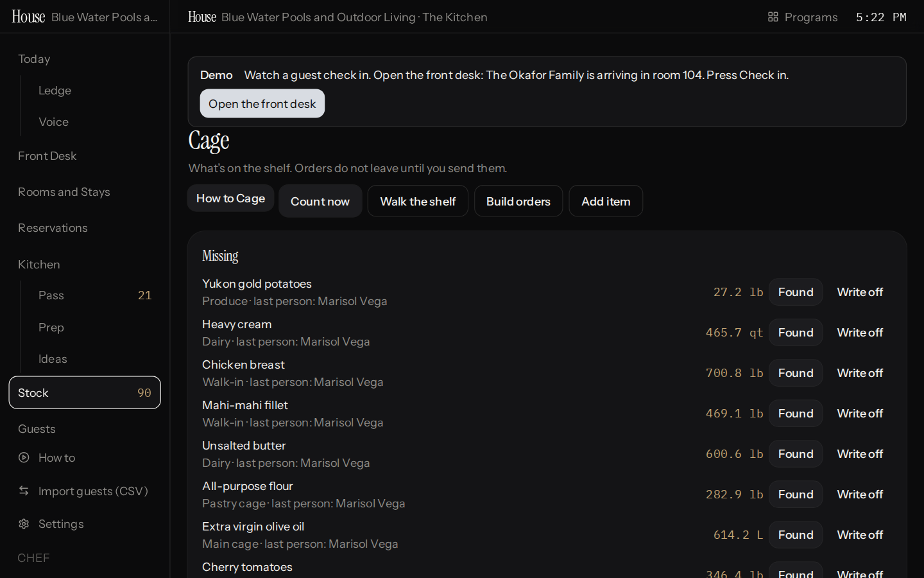Click the 614.2 L quantity
This screenshot has width=924, height=578.
(x=739, y=535)
